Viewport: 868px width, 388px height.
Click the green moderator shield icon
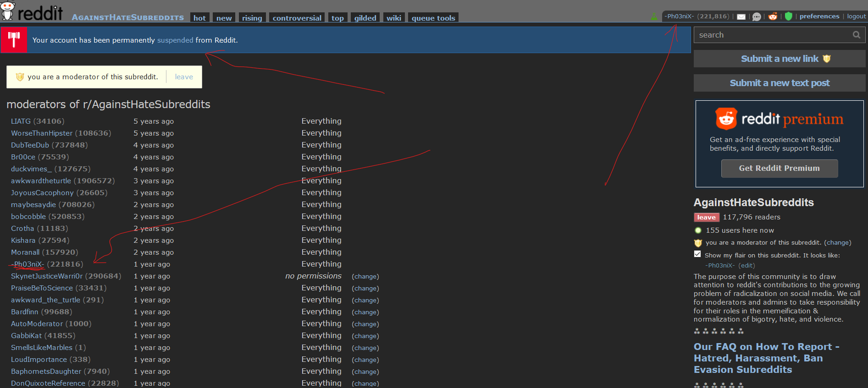[x=789, y=16]
